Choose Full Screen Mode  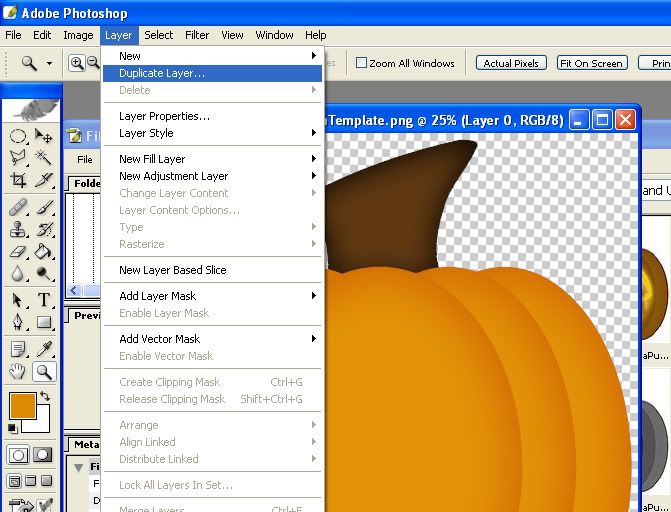click(46, 481)
